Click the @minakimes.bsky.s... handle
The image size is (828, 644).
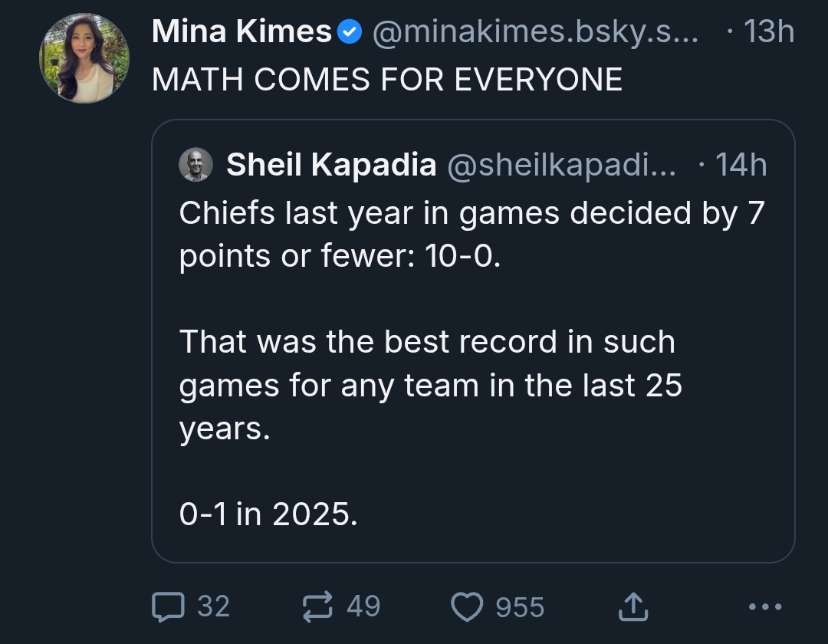pyautogui.click(x=535, y=31)
